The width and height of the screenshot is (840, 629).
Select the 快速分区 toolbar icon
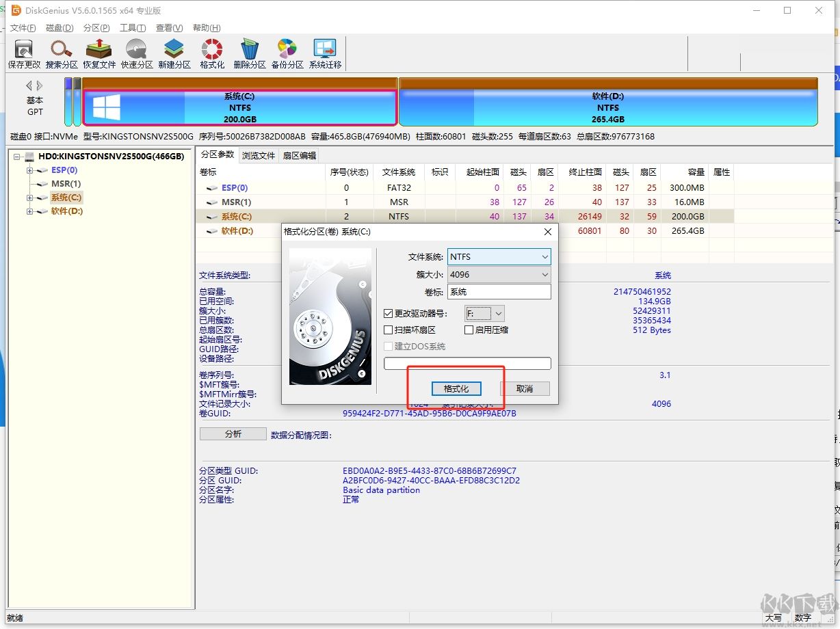pyautogui.click(x=137, y=53)
